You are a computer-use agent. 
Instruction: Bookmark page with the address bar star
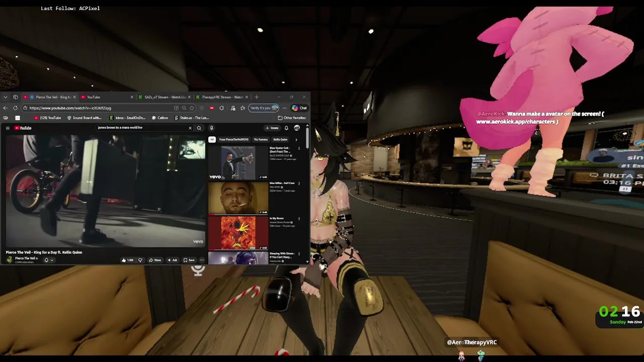tap(192, 108)
